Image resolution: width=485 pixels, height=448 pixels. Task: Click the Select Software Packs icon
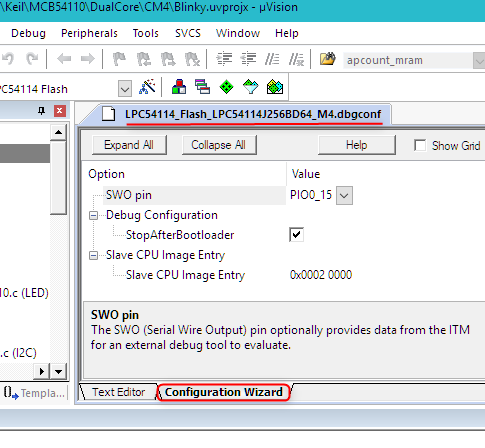coord(251,87)
